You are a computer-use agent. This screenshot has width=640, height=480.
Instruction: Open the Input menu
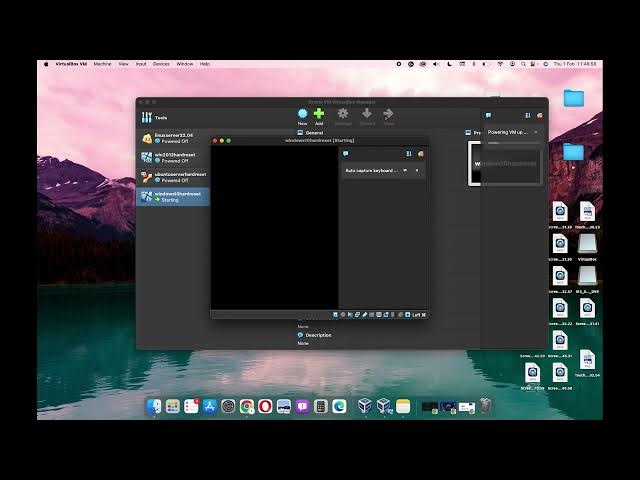(x=141, y=64)
